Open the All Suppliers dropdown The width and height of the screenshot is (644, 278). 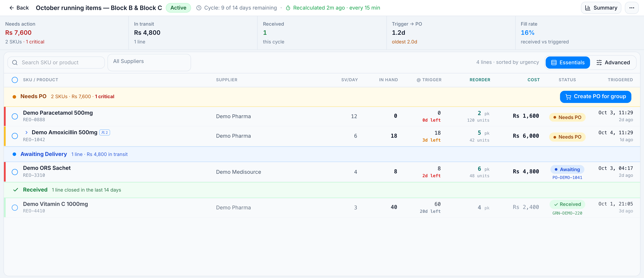tap(149, 62)
